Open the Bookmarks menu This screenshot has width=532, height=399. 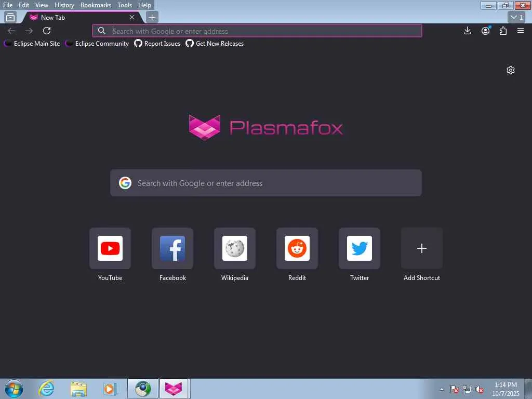tap(96, 5)
